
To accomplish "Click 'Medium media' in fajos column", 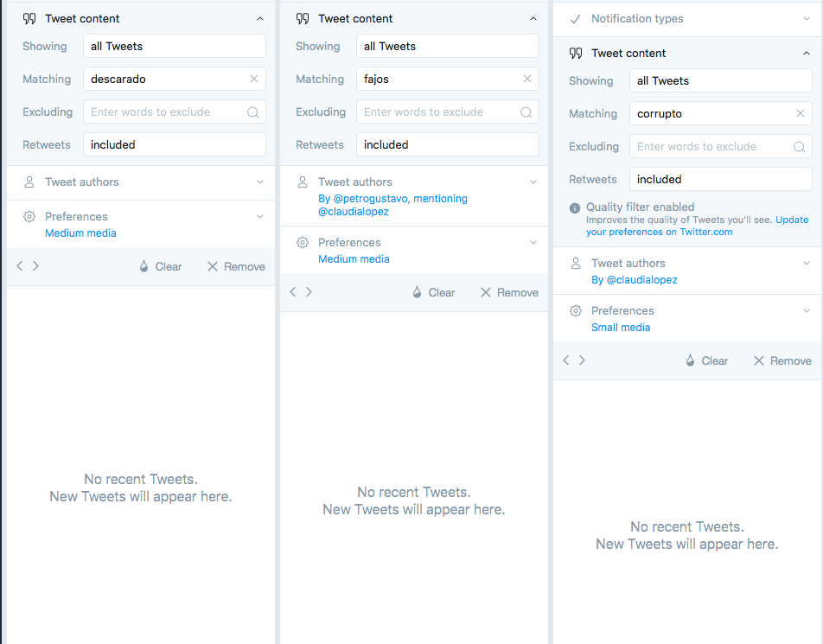I will coord(354,259).
